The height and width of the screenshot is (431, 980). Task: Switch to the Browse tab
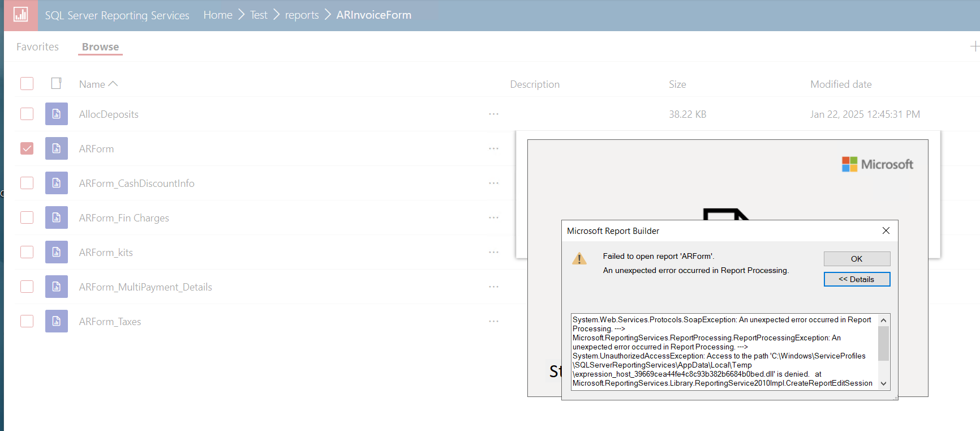coord(100,46)
